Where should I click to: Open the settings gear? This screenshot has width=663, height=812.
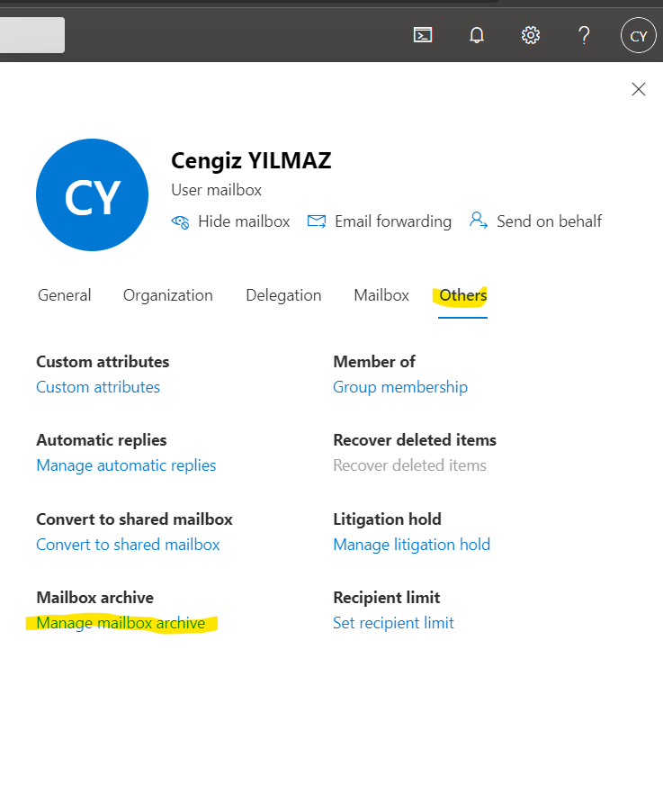coord(531,35)
